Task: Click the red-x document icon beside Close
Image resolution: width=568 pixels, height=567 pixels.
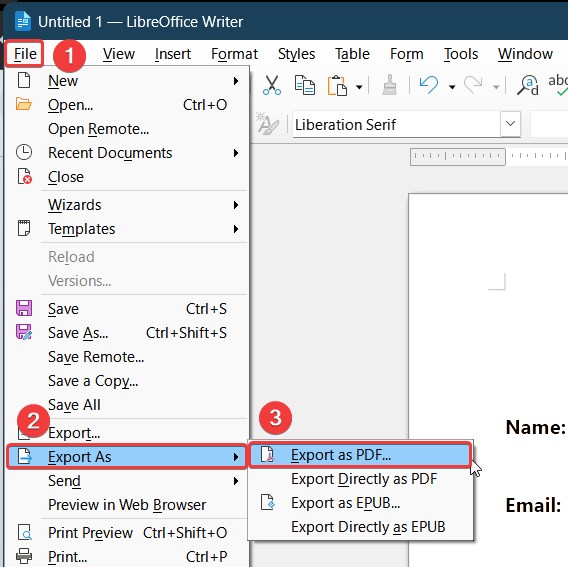Action: pos(25,176)
